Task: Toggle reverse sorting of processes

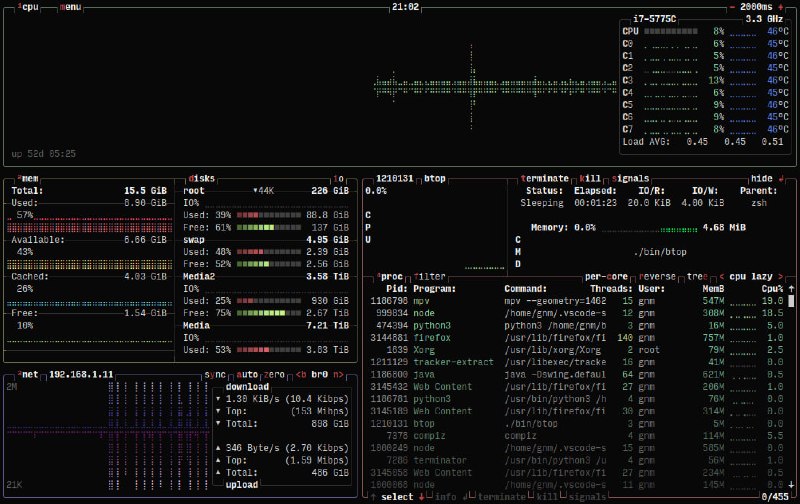Action: click(657, 276)
